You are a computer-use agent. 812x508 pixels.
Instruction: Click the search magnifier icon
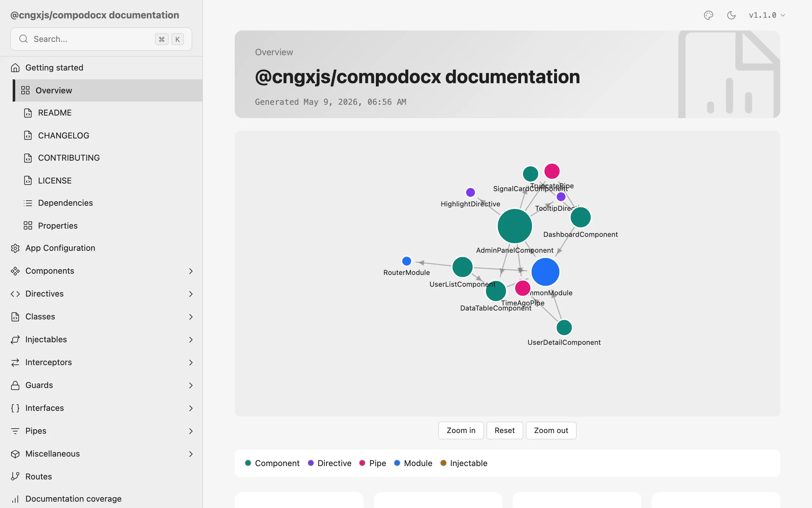pos(23,39)
